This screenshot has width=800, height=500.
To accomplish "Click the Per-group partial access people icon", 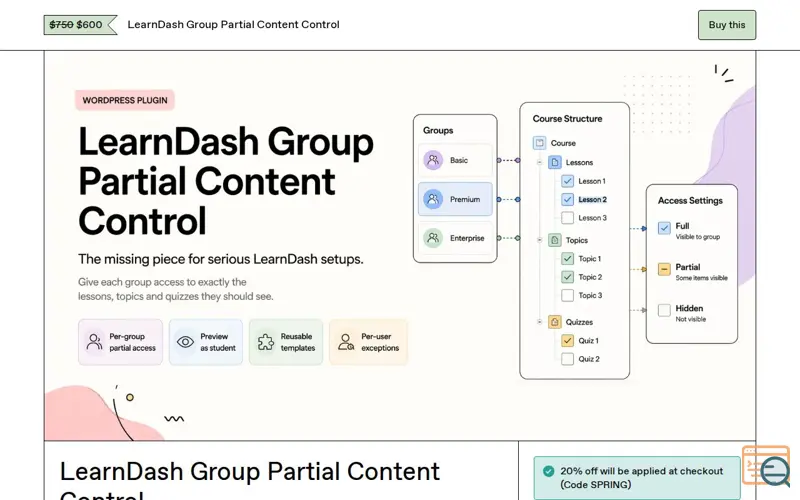I will tap(94, 342).
